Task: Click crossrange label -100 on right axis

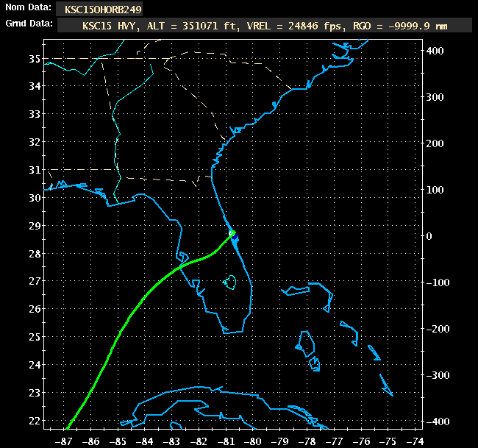Action: click(438, 282)
